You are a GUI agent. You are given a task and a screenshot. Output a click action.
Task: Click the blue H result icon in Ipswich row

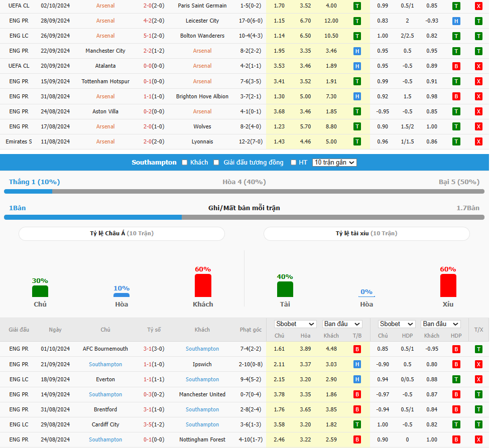(x=357, y=364)
